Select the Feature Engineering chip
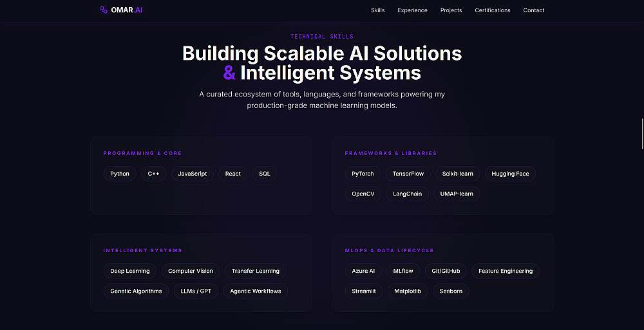644x330 pixels. click(506, 271)
